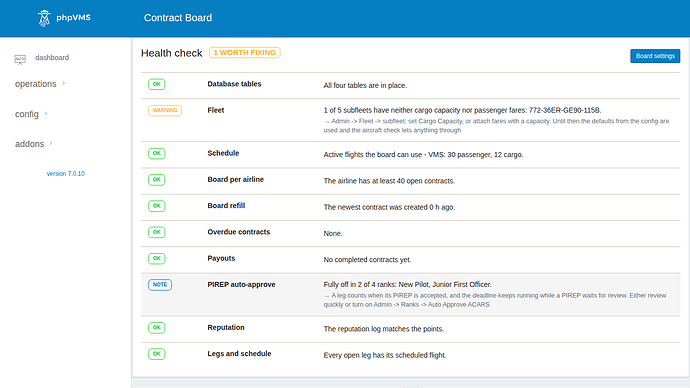
Task: Click the WARNING badge for Fleet
Action: pos(165,110)
